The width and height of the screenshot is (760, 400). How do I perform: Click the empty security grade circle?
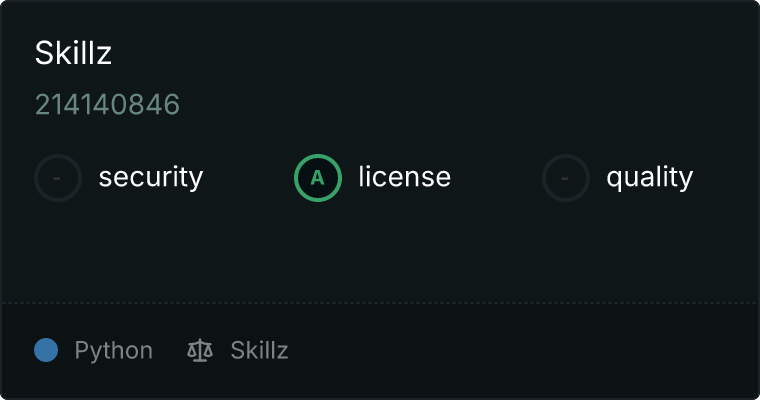(x=58, y=178)
